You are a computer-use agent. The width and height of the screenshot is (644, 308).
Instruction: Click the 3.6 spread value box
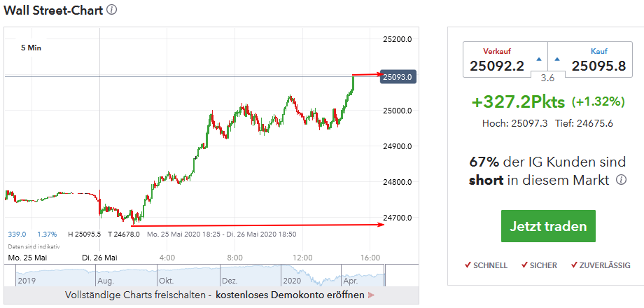[x=547, y=78]
